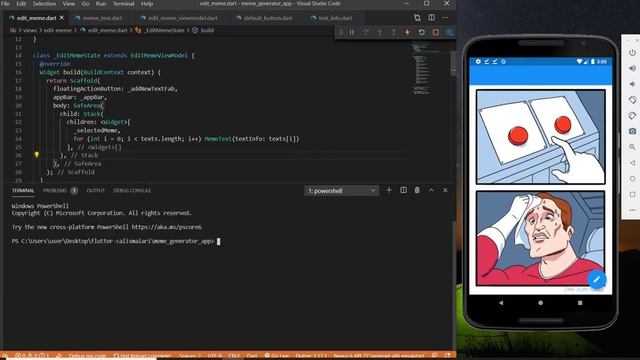This screenshot has height=360, width=640.
Task: Click emulator zoom magnifier icon
Action: pos(632,147)
